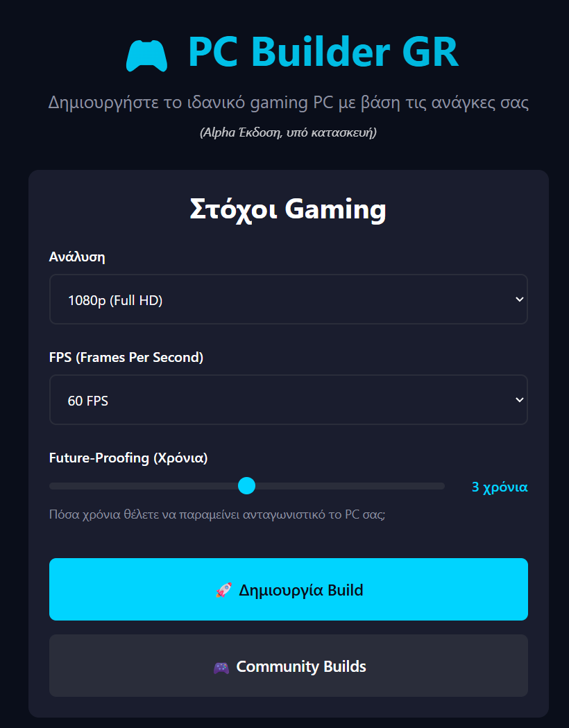Open the Ανάλυση resolution dropdown

(288, 299)
